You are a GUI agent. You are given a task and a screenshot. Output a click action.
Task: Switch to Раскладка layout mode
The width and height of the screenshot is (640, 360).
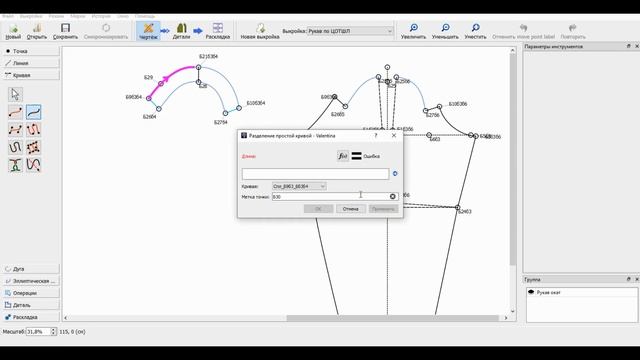point(218,31)
